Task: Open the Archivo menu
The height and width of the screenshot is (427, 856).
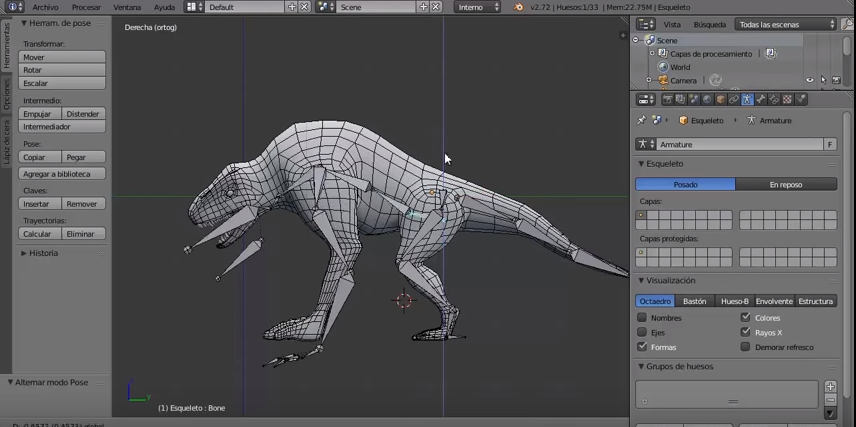Action: pyautogui.click(x=45, y=7)
